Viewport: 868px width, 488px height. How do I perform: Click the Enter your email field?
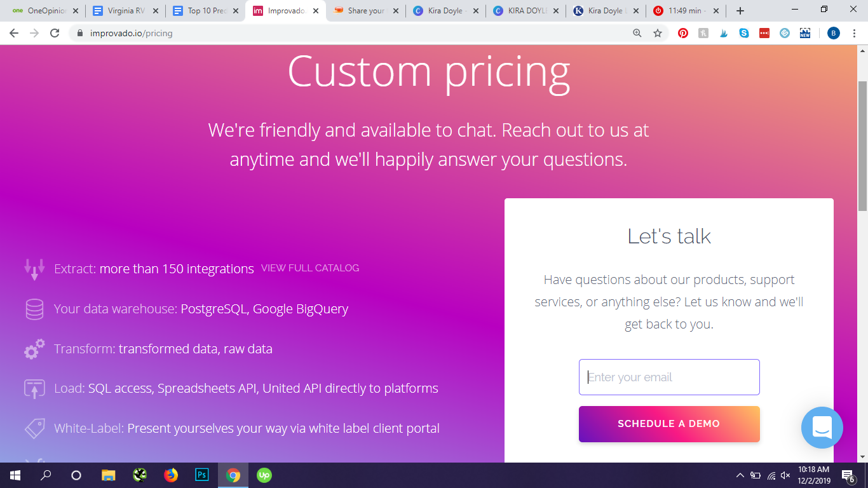(x=669, y=377)
